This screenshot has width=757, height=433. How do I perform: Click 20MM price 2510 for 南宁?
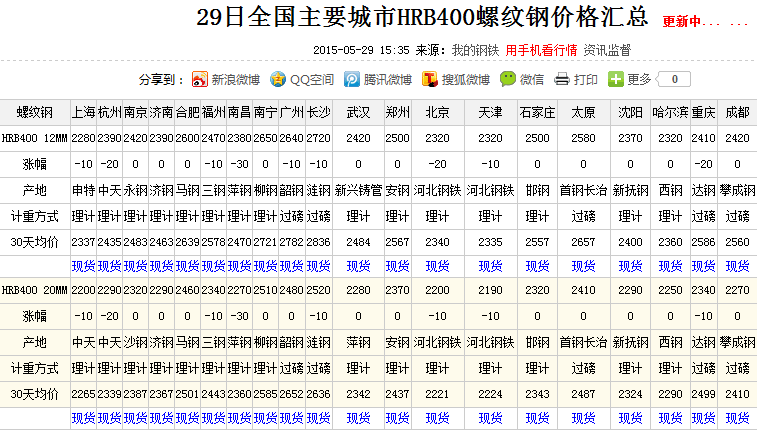pos(265,291)
